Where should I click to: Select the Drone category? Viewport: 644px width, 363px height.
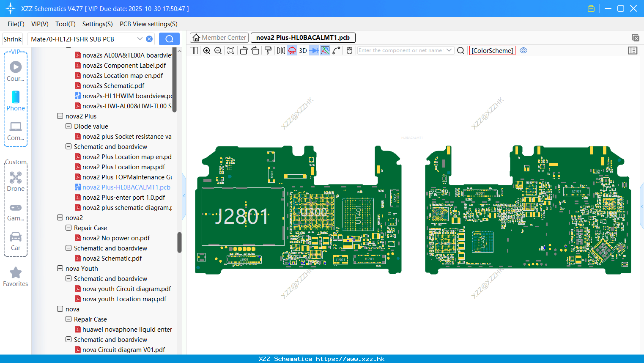(x=16, y=181)
